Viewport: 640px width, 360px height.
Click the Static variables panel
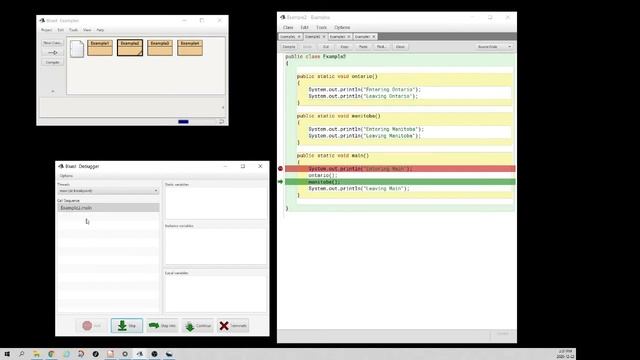pyautogui.click(x=215, y=203)
